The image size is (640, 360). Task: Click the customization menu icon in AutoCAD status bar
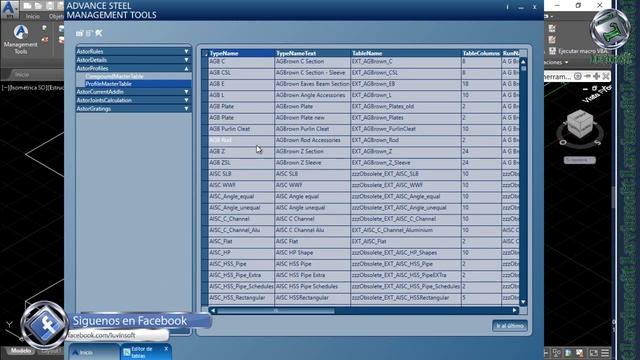(605, 353)
